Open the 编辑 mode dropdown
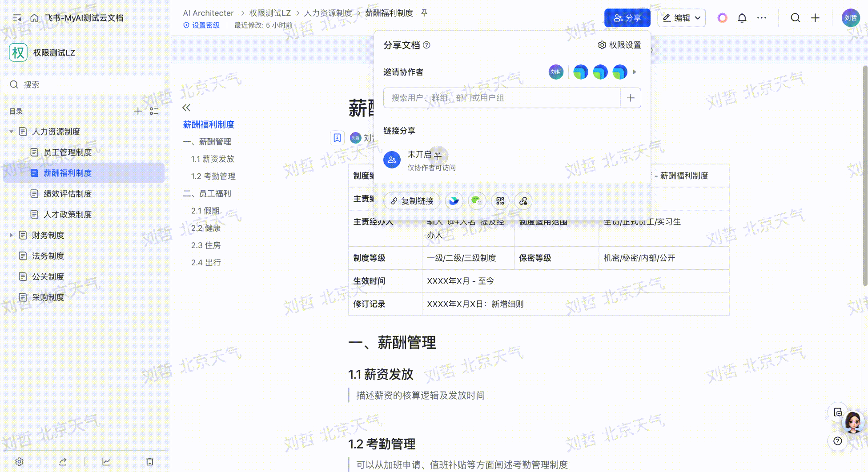868x472 pixels. point(681,18)
